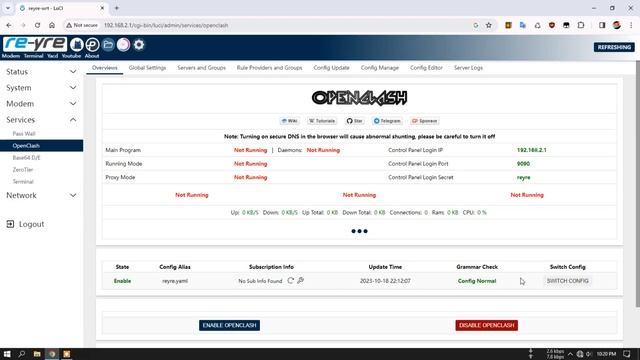Go back with the browser back arrow
The width and height of the screenshot is (640, 360).
pos(9,25)
